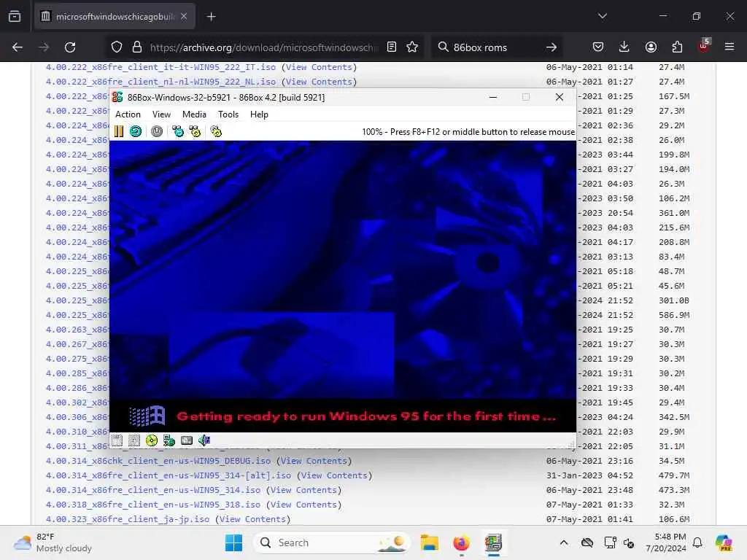Submit search with the arrow button
The image size is (747, 560).
551,47
